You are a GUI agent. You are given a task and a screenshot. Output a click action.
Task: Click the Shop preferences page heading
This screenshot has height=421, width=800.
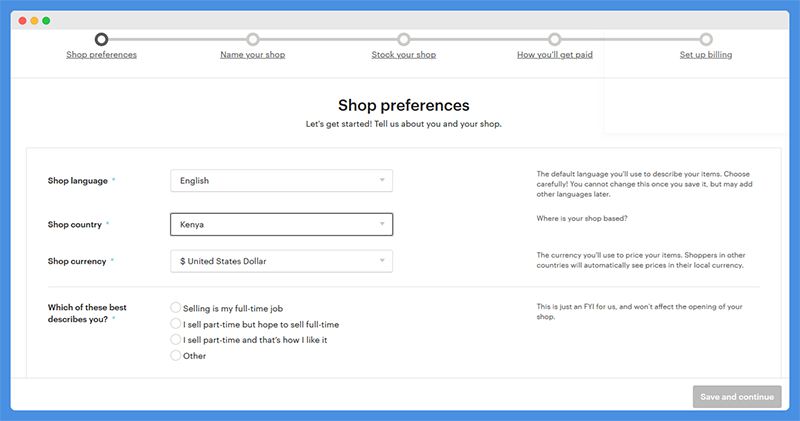[x=404, y=105]
